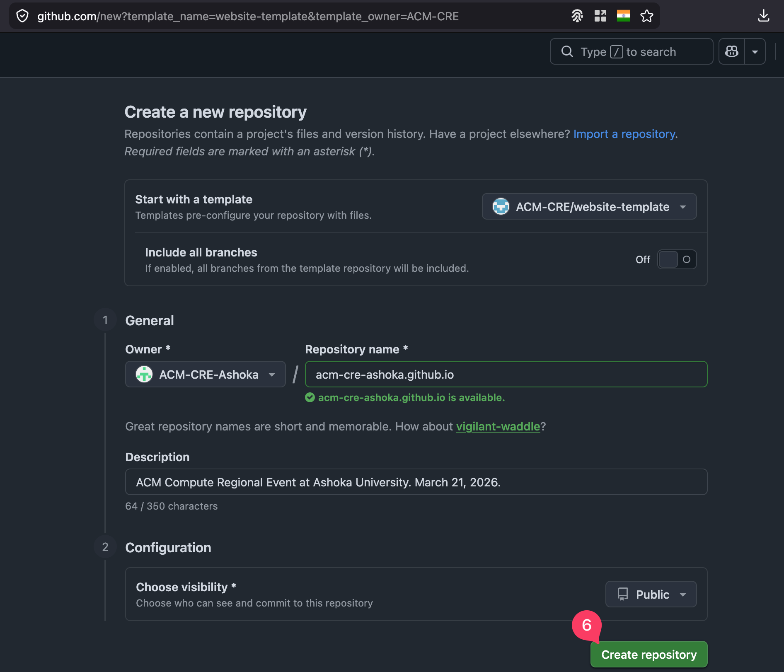
Task: Open the Public visibility dropdown
Action: click(x=651, y=595)
